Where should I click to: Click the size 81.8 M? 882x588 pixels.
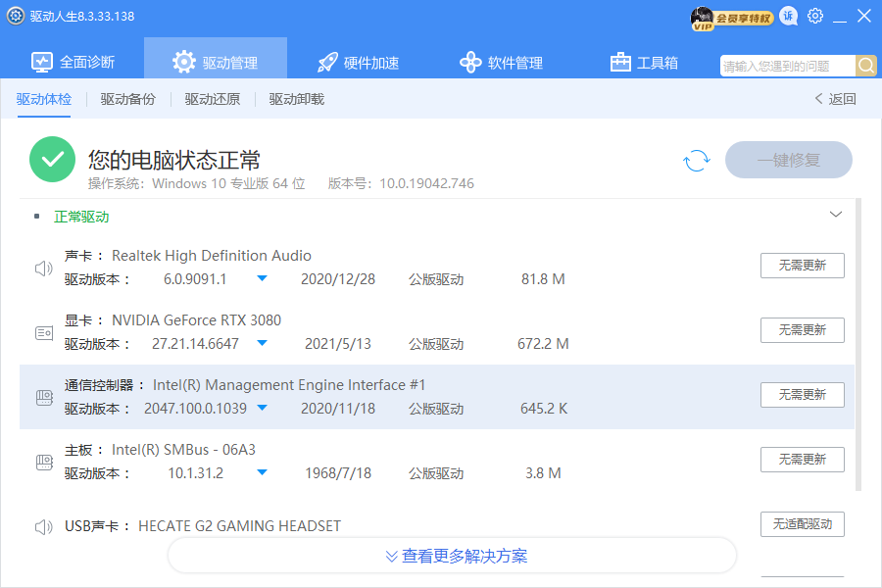(x=543, y=279)
